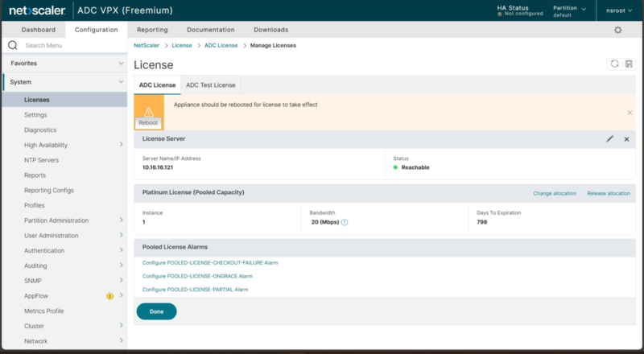Click the 20 (Mbps) bandwidth value

click(x=325, y=222)
